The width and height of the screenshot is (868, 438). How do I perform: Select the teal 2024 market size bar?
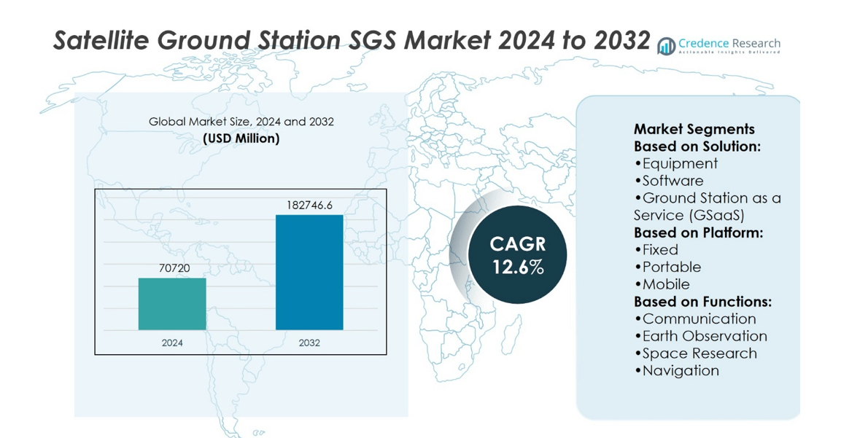(x=172, y=304)
